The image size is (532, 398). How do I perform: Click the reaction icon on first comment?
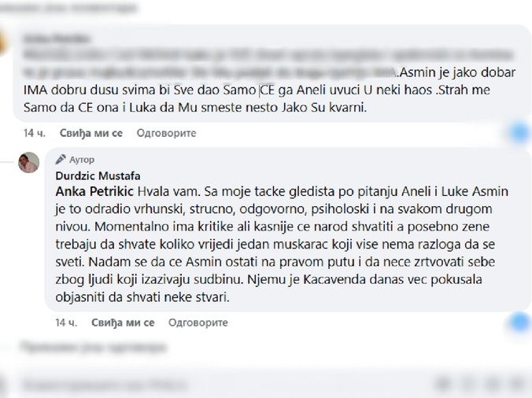coord(518,133)
